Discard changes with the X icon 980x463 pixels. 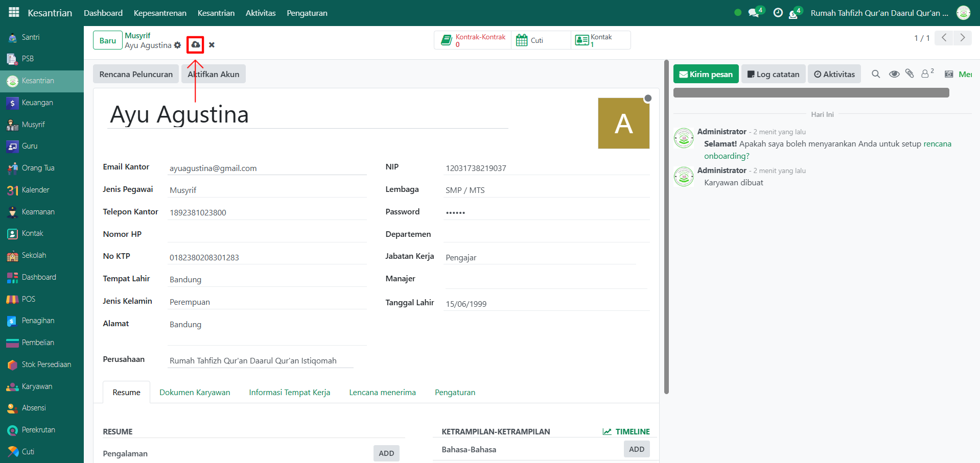click(212, 45)
